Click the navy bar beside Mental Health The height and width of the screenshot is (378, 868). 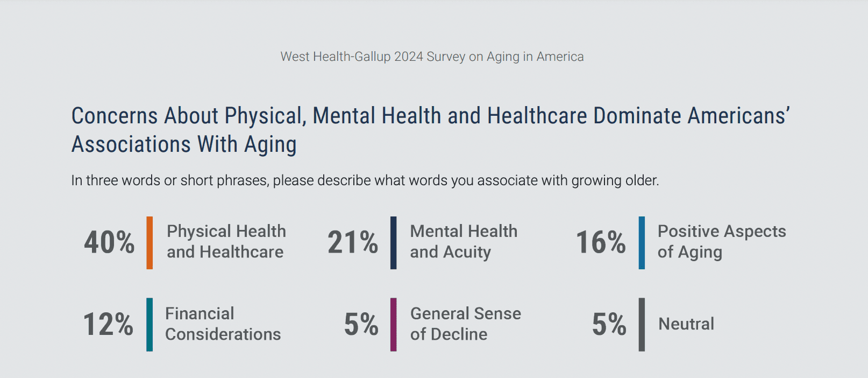click(394, 242)
